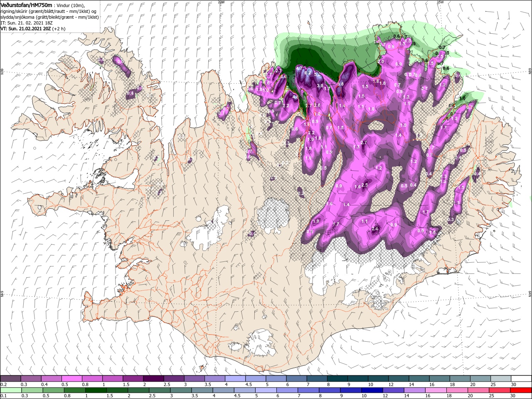532x399 pixels.
Task: Select the dark purple 2 swatch in top legend row
Action: coord(153,379)
